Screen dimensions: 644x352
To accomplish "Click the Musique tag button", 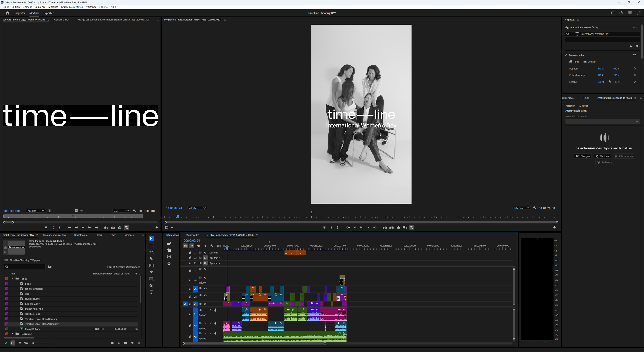I will click(602, 156).
